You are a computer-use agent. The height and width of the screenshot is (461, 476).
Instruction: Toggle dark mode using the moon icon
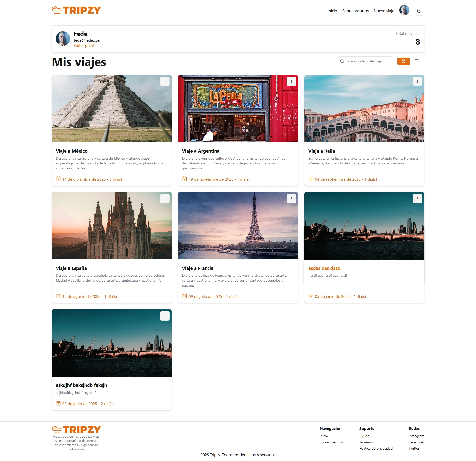(x=419, y=11)
